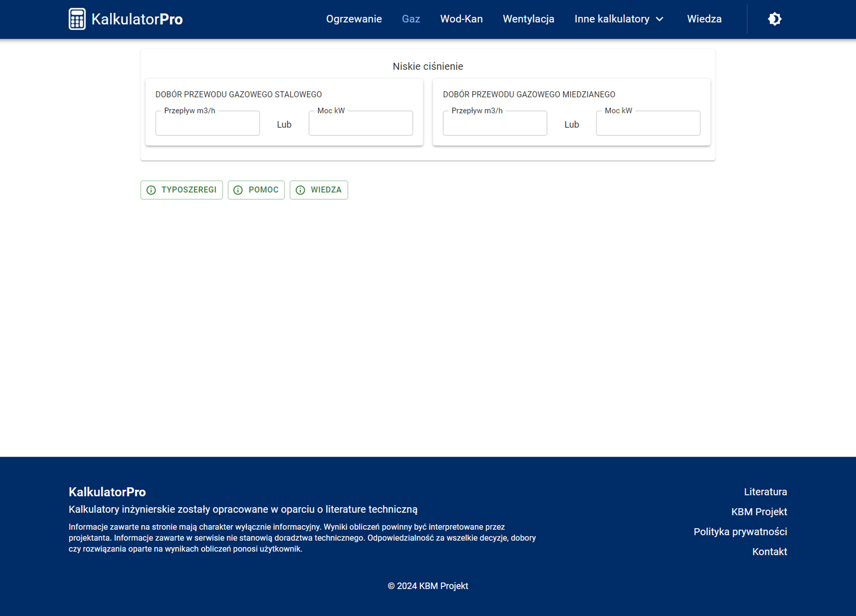
Task: Open the Kontakt footer link
Action: (x=770, y=552)
